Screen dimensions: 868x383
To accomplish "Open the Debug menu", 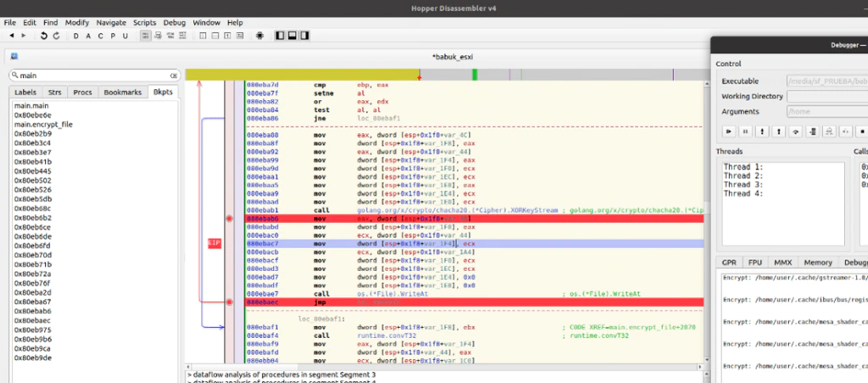I will tap(175, 23).
